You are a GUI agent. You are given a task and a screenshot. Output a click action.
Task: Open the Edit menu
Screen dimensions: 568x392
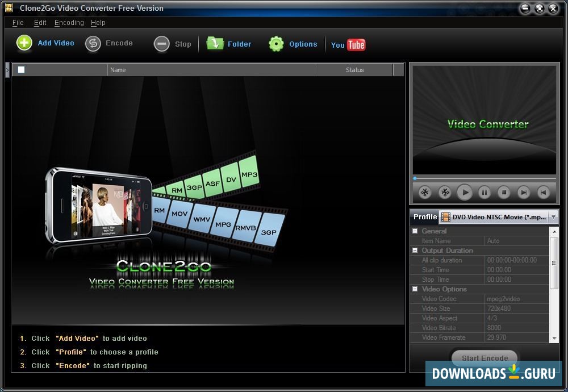[40, 23]
